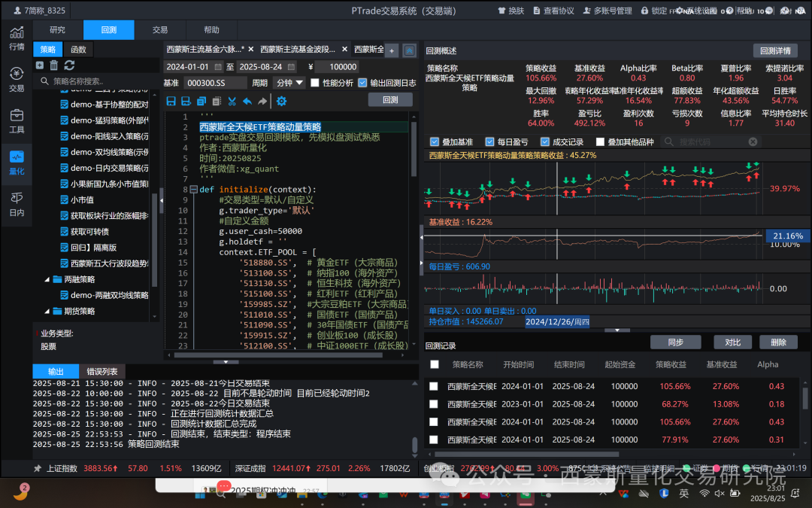
Task: Click the refresh strategy list icon
Action: pos(69,65)
